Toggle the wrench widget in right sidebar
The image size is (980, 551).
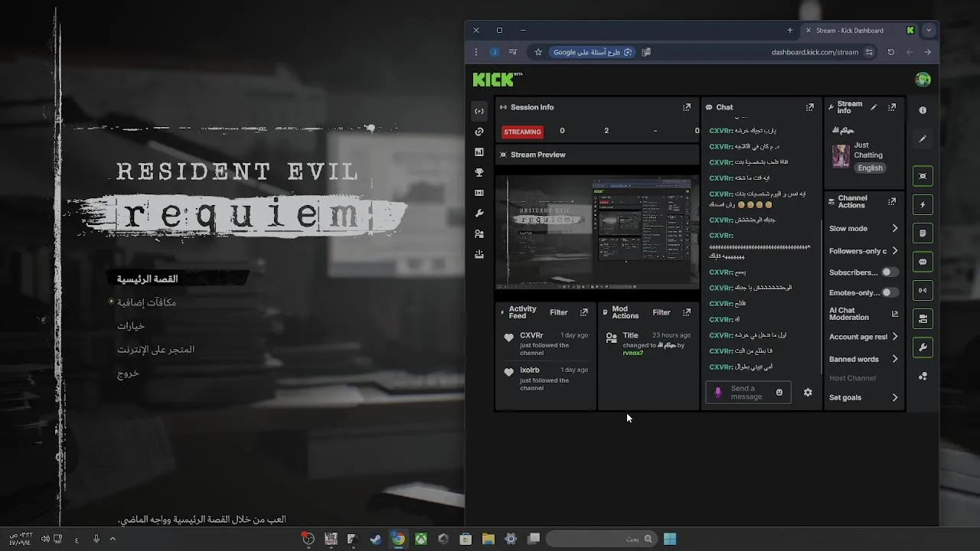point(923,347)
